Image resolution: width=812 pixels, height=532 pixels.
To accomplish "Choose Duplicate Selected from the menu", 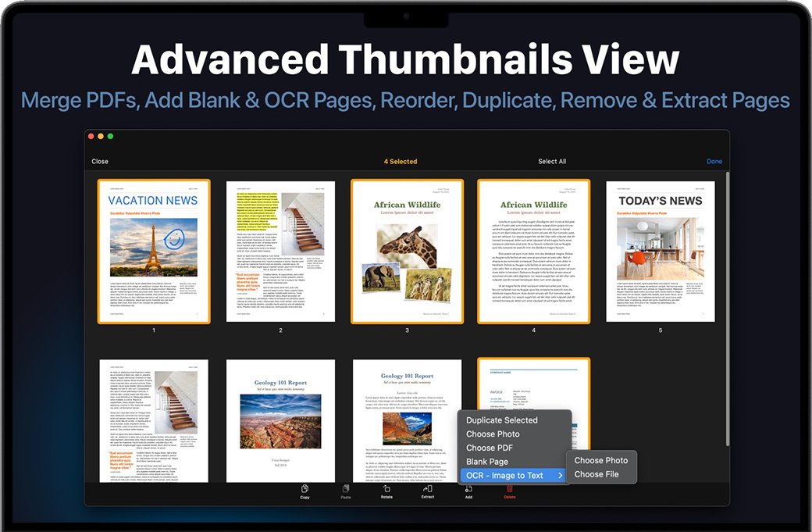I will [x=501, y=420].
